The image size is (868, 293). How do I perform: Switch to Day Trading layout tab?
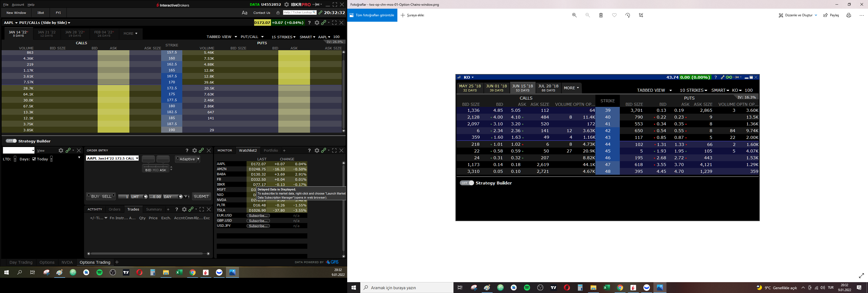[x=21, y=262]
